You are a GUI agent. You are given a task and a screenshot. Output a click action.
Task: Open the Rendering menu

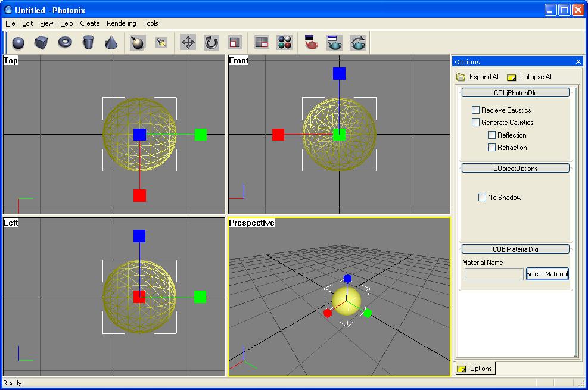click(121, 23)
